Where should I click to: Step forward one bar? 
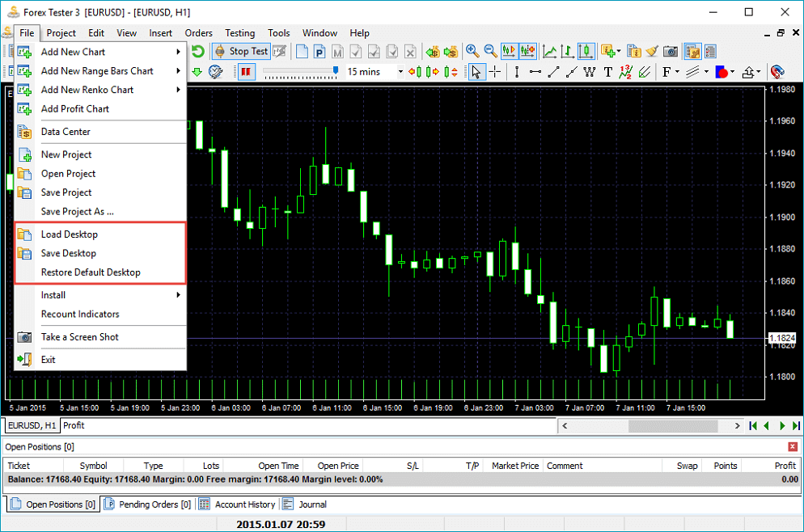433,72
